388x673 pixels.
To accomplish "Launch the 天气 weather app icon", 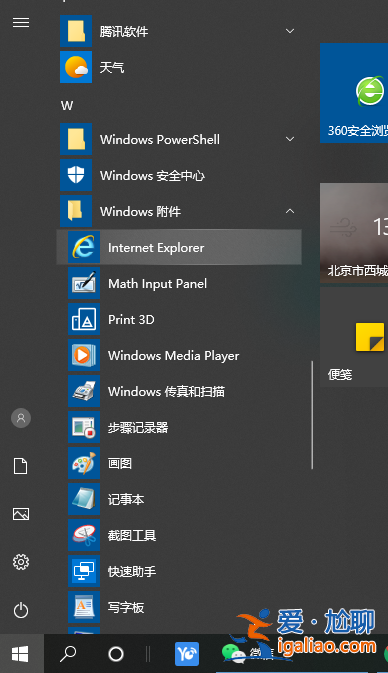I will click(x=76, y=67).
